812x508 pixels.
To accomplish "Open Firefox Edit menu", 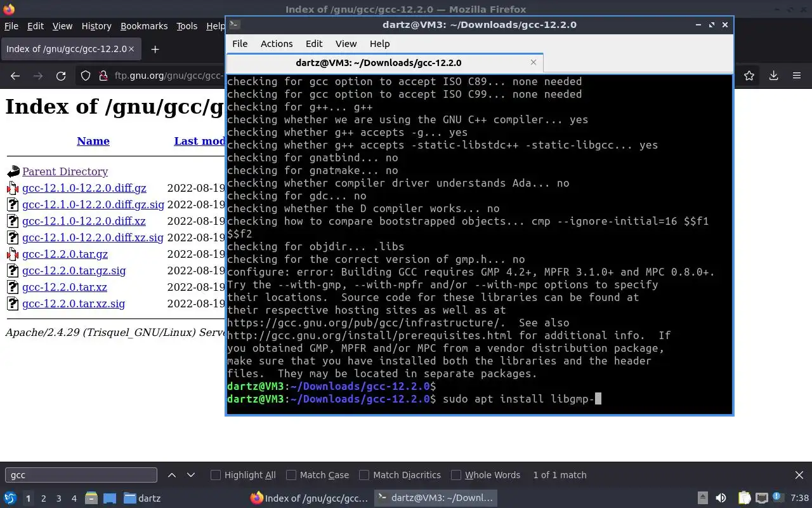I will pos(36,26).
